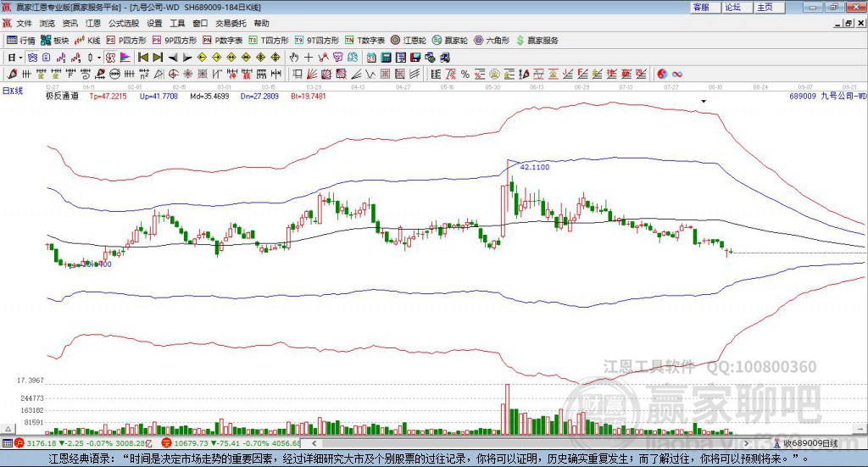Open the 江恩轮 Gann wheel
Viewport: 868px width, 467px height.
pos(409,41)
